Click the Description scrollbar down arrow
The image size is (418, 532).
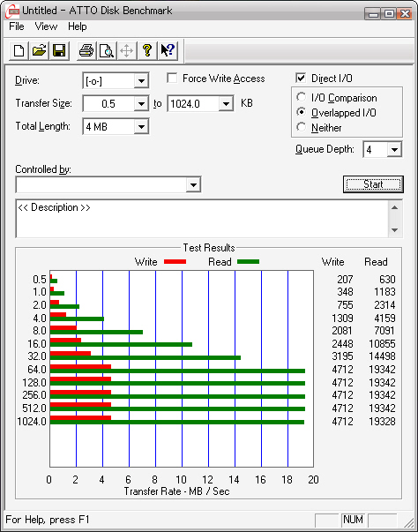click(x=394, y=230)
